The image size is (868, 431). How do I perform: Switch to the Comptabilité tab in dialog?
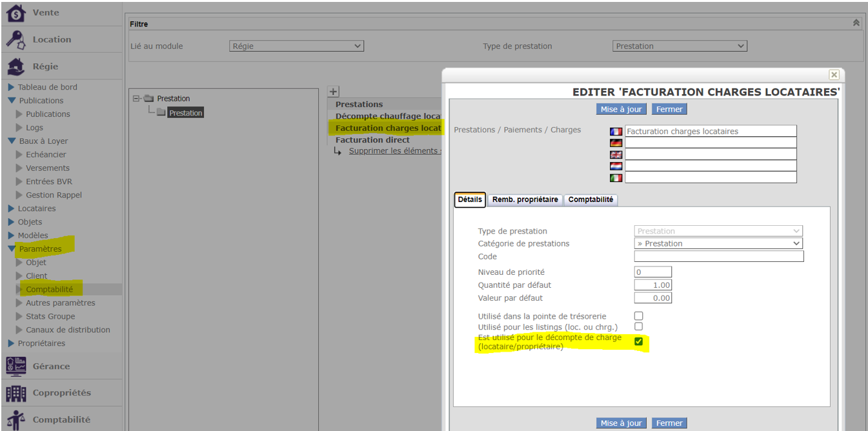pyautogui.click(x=590, y=200)
